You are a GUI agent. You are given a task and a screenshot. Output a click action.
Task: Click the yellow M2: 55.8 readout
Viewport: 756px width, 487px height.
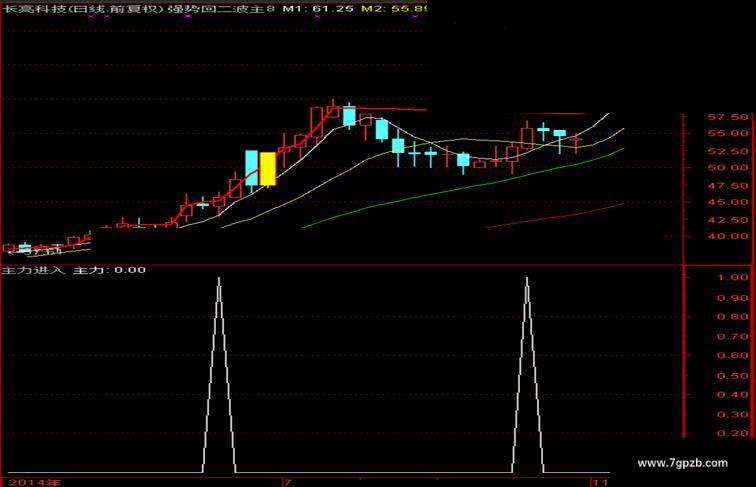pos(394,8)
